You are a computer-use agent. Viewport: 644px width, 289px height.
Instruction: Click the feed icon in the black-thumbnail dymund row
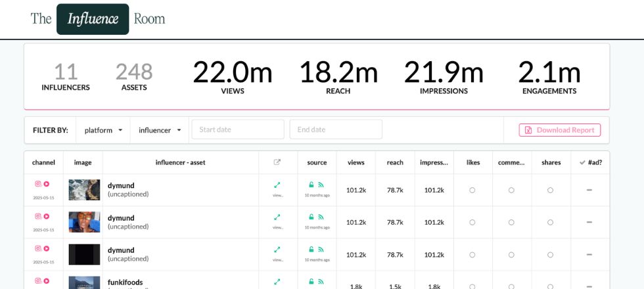321,249
